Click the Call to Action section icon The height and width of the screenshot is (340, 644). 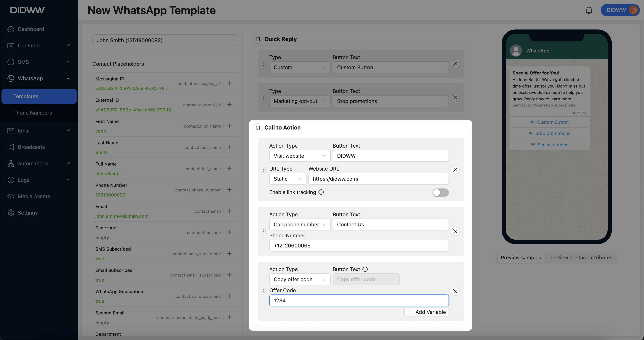pyautogui.click(x=258, y=127)
